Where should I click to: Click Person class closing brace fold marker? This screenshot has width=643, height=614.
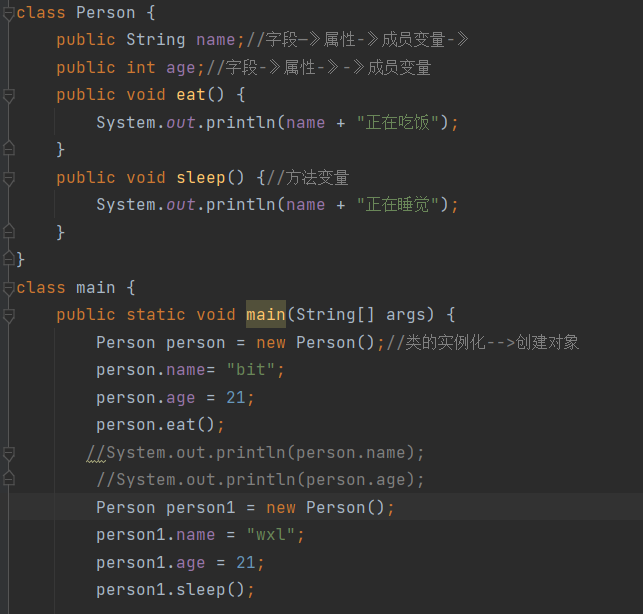9,259
